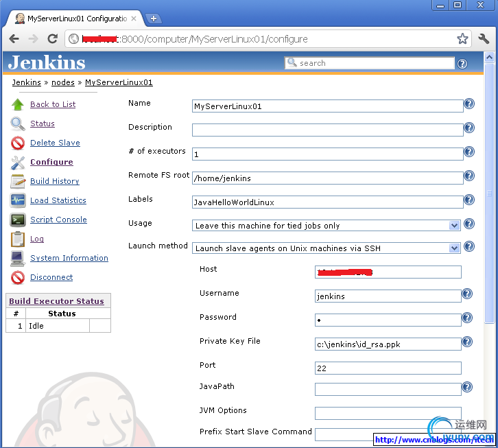Open a new browser tab
498x448 pixels.
[154, 19]
